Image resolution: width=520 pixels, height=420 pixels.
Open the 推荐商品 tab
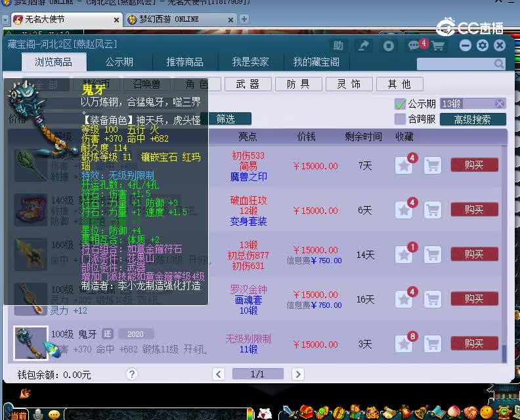pyautogui.click(x=185, y=62)
